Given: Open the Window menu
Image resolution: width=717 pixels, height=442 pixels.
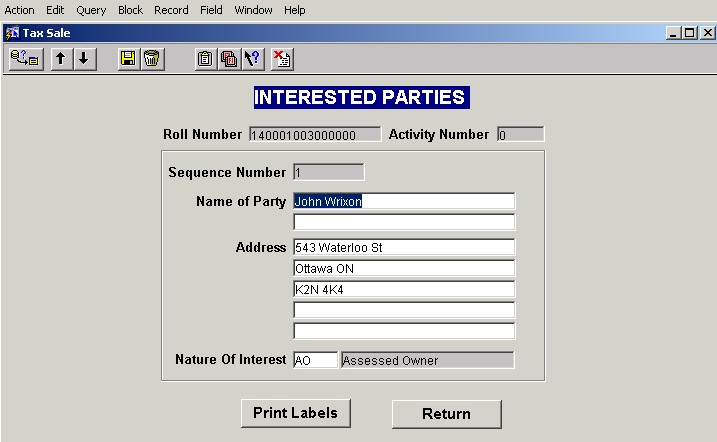Looking at the screenshot, I should (253, 10).
